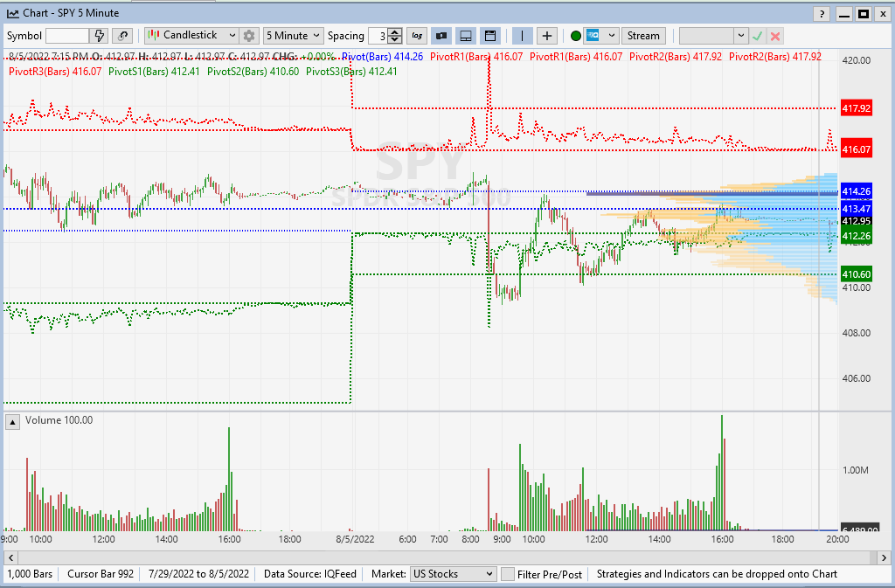Click the green checkmark apply icon
895x588 pixels.
[x=758, y=36]
